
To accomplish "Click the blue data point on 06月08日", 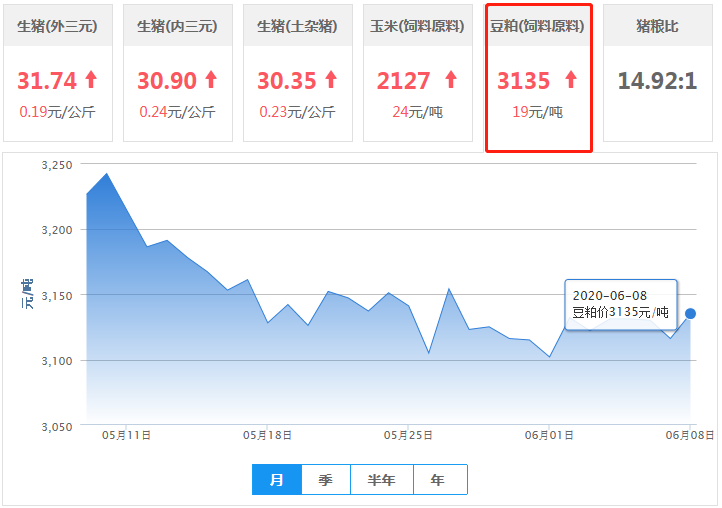I will [690, 314].
